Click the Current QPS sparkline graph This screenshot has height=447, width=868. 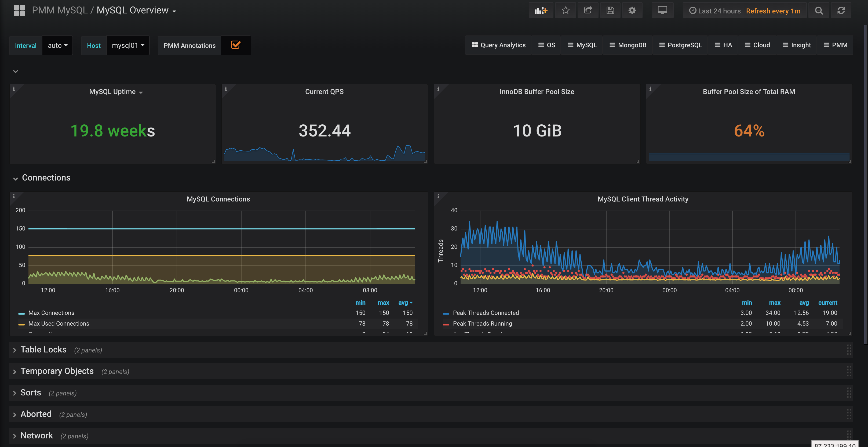pos(324,153)
